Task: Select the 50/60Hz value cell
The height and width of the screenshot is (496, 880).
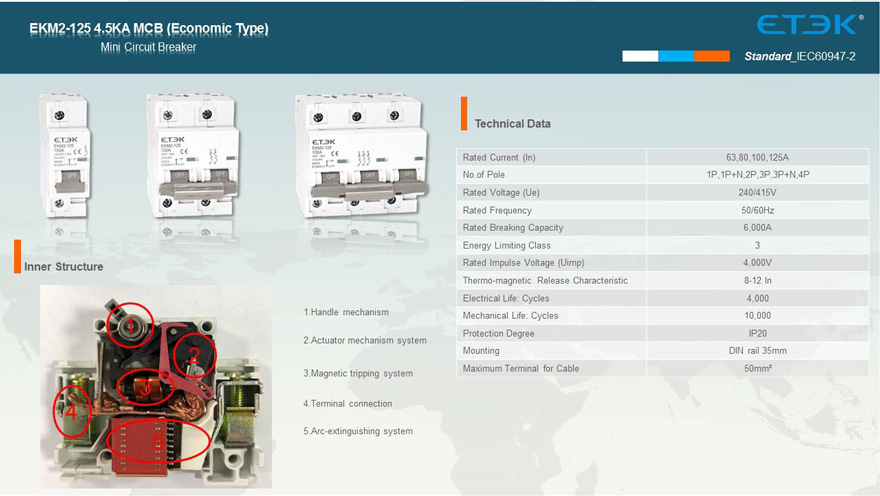Action: (x=758, y=210)
